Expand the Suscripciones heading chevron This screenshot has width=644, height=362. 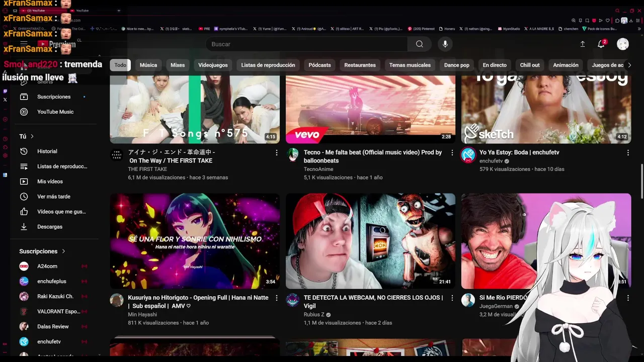(x=63, y=251)
